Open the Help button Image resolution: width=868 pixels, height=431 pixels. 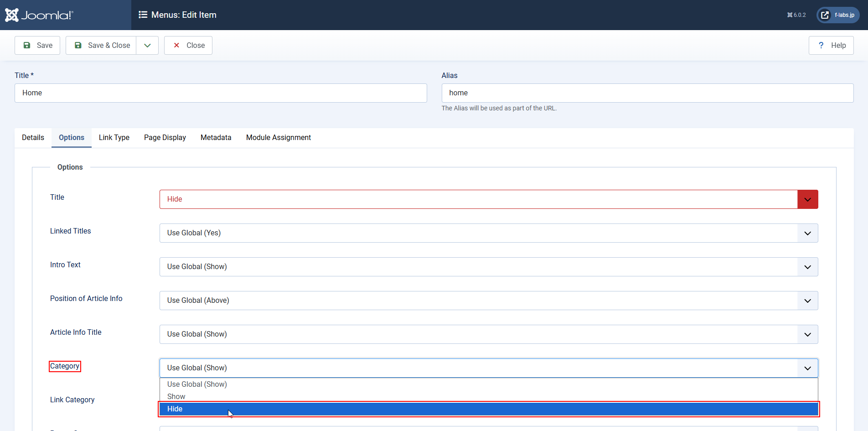click(831, 46)
